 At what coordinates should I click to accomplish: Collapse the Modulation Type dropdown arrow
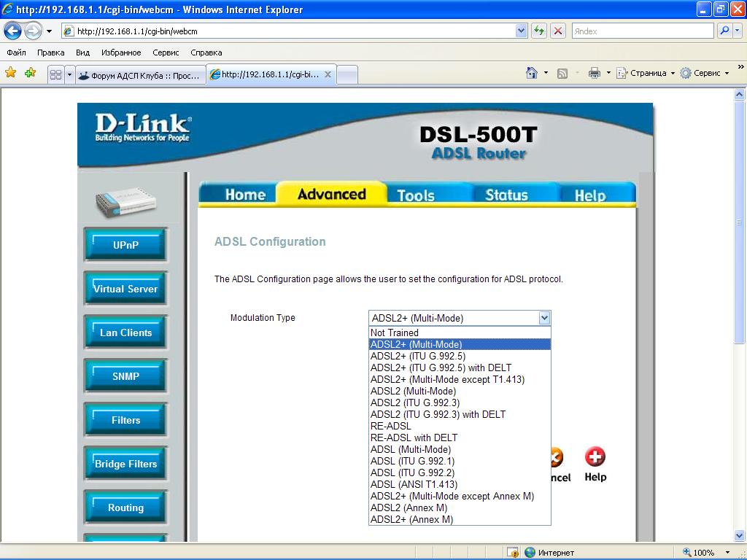(x=543, y=318)
